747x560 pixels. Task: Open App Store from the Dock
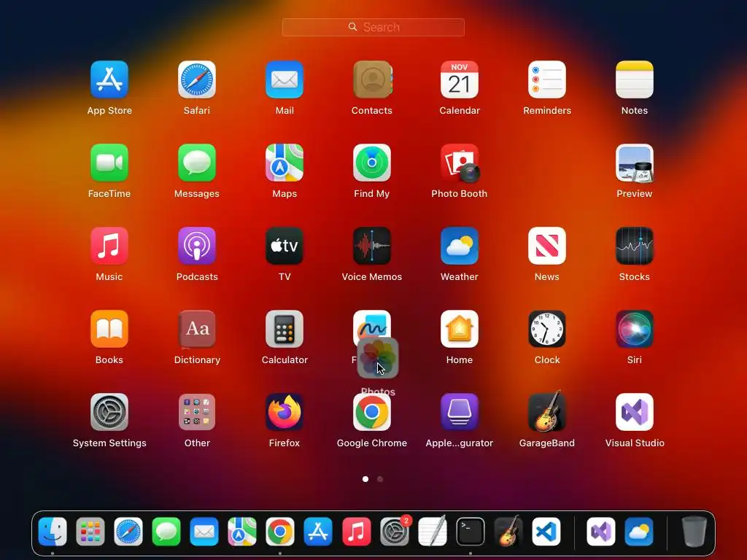[x=318, y=532]
